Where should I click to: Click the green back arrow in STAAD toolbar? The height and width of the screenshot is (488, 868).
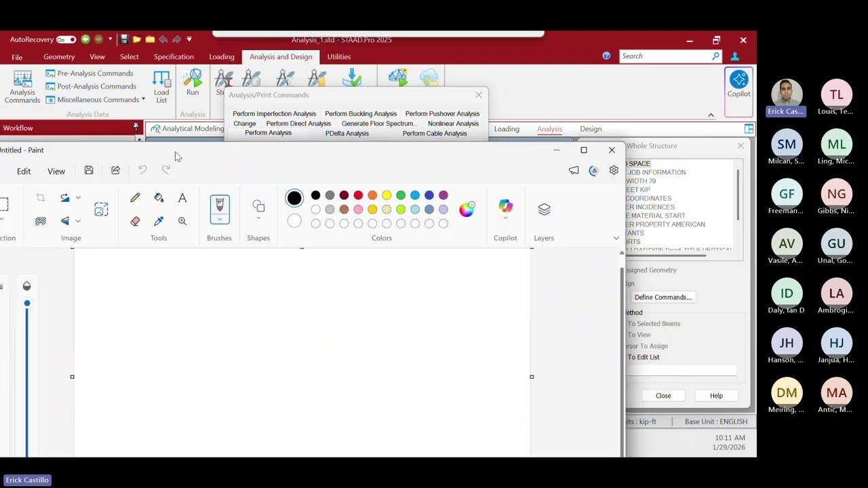(x=85, y=39)
